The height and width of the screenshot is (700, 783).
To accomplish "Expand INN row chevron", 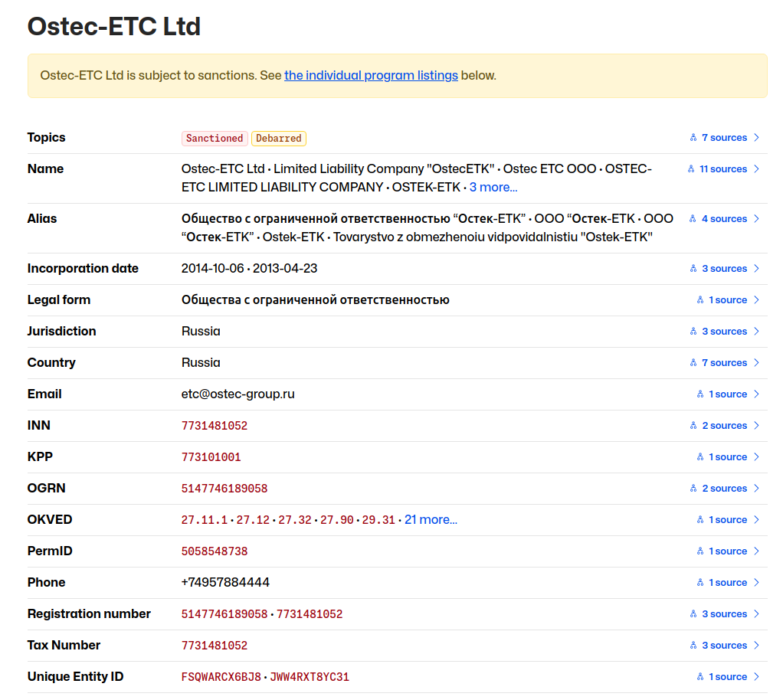I will pyautogui.click(x=756, y=426).
